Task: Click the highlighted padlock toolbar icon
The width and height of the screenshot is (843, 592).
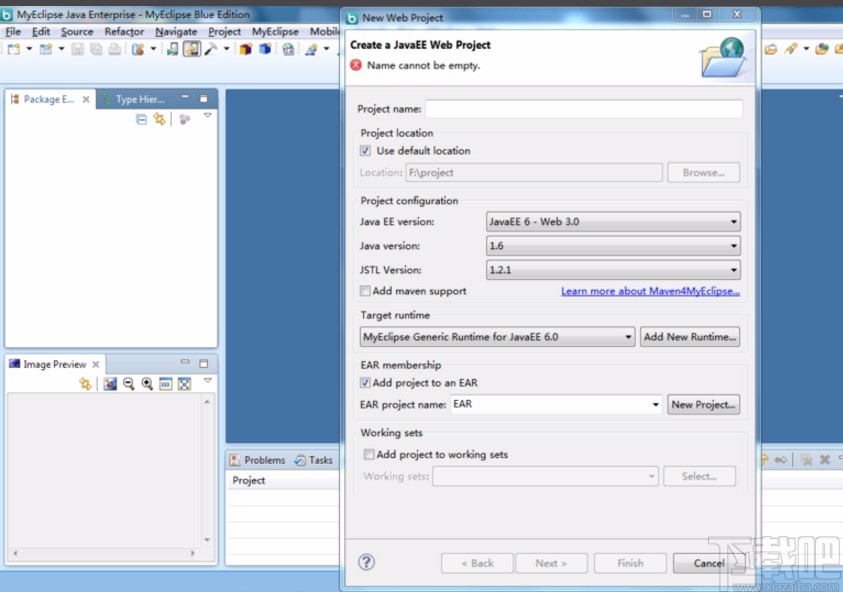Action: [x=191, y=49]
